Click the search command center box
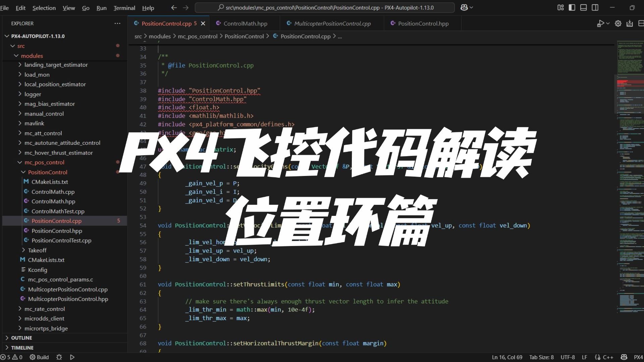 [x=325, y=7]
